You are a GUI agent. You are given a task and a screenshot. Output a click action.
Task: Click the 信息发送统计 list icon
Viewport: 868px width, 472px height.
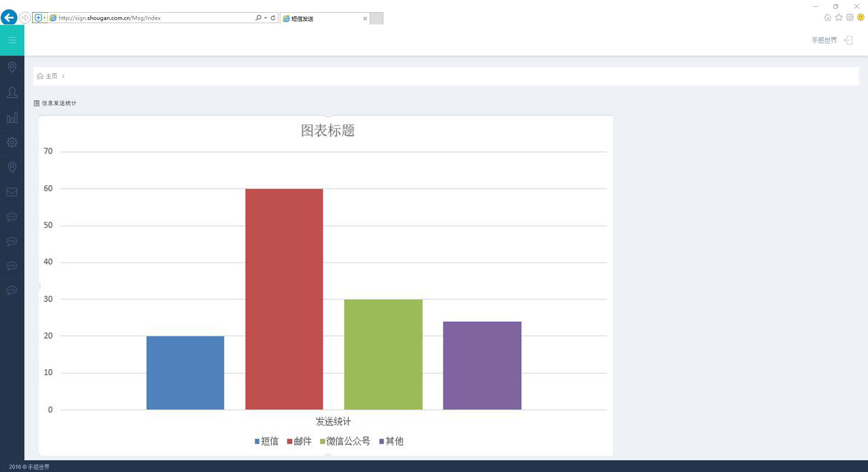point(37,103)
